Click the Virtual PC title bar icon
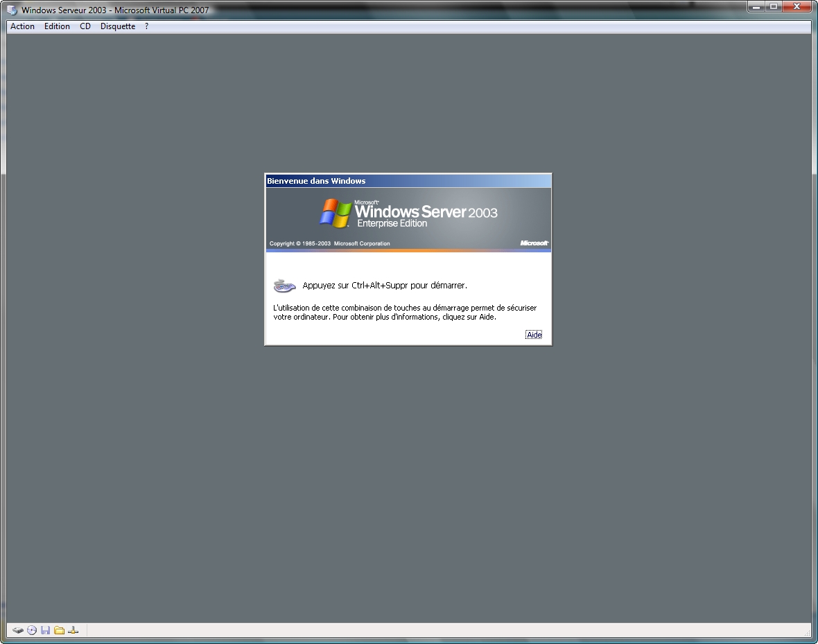The height and width of the screenshot is (644, 818). click(12, 10)
